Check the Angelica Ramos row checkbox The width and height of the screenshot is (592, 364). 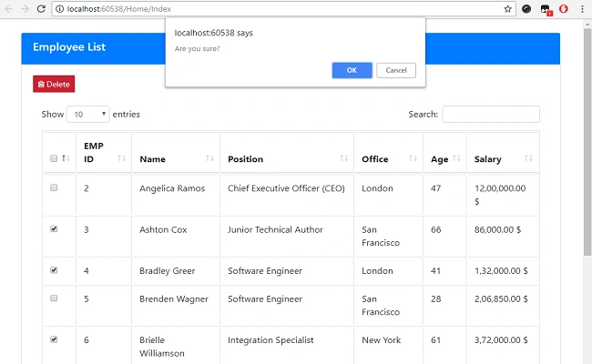(x=54, y=187)
